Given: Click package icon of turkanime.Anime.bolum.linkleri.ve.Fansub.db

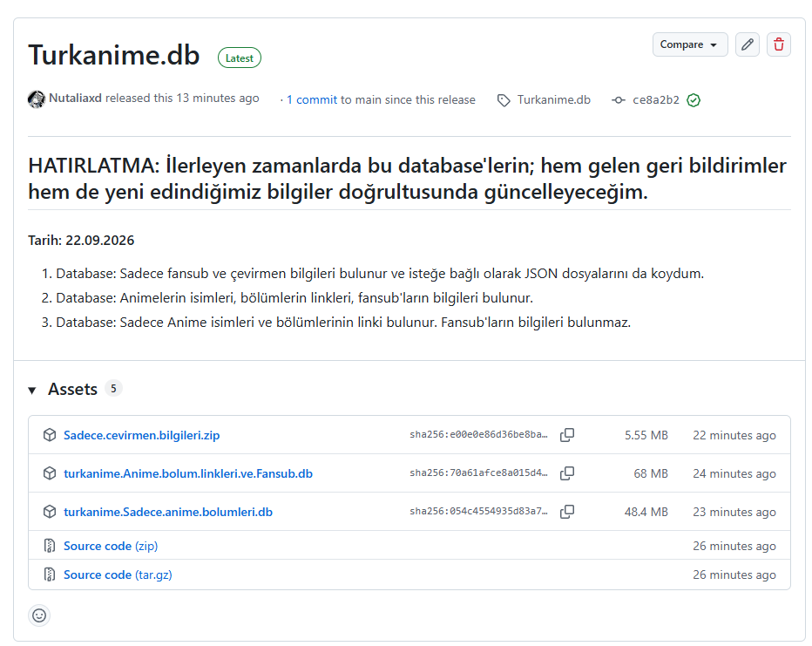Looking at the screenshot, I should [x=49, y=473].
